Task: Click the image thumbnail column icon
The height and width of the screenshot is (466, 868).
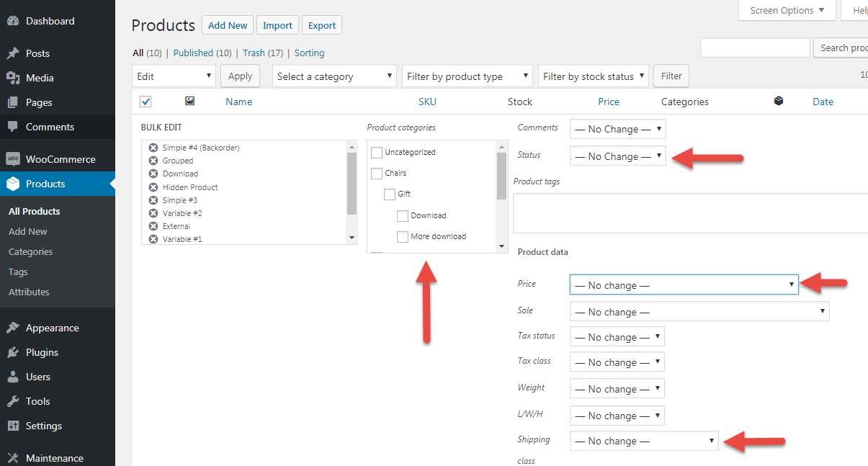Action: click(189, 101)
